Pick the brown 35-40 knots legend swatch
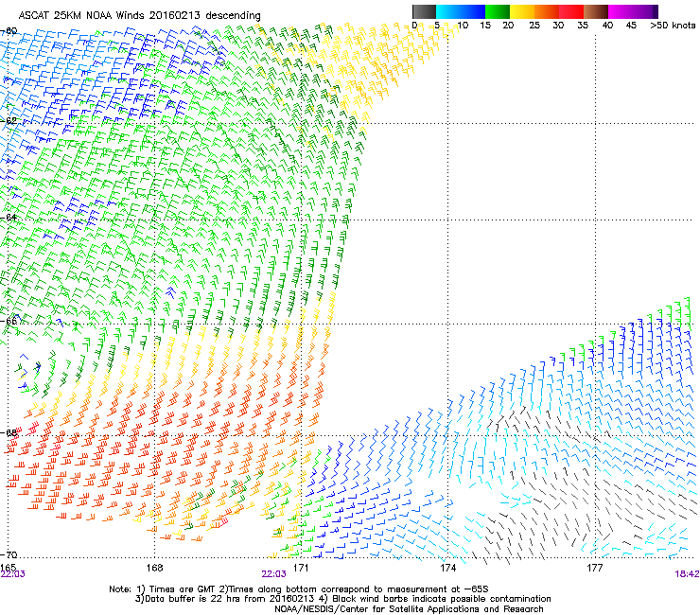700x615 pixels. [596, 11]
